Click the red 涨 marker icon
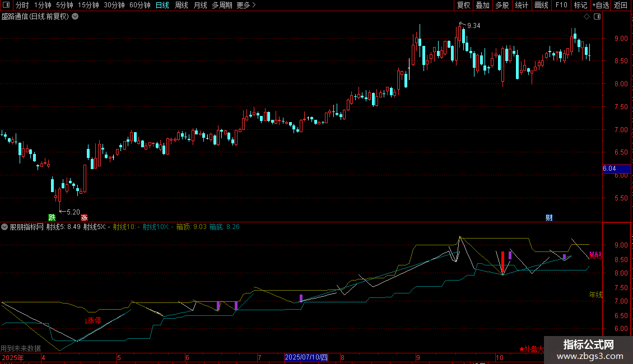The height and width of the screenshot is (364, 633). pyautogui.click(x=84, y=217)
